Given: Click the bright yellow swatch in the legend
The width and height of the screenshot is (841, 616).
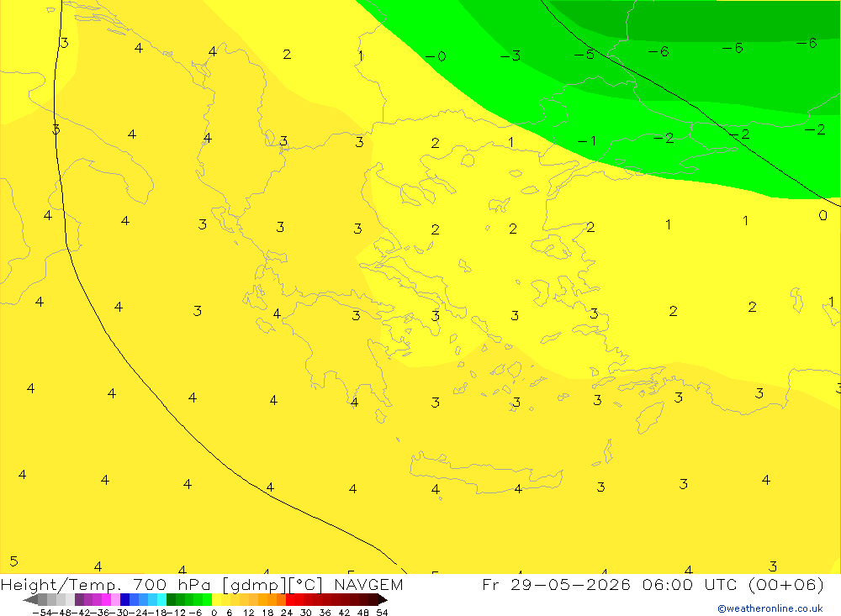Looking at the screenshot, I should [217, 600].
